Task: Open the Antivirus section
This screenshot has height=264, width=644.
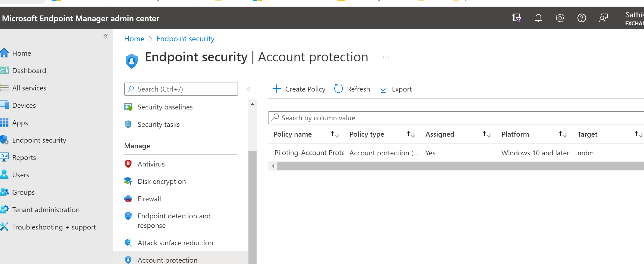Action: coord(151,164)
